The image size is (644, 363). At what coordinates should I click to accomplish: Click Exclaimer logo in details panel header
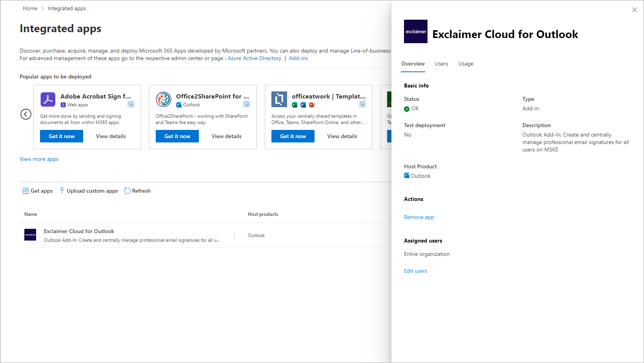coord(416,31)
